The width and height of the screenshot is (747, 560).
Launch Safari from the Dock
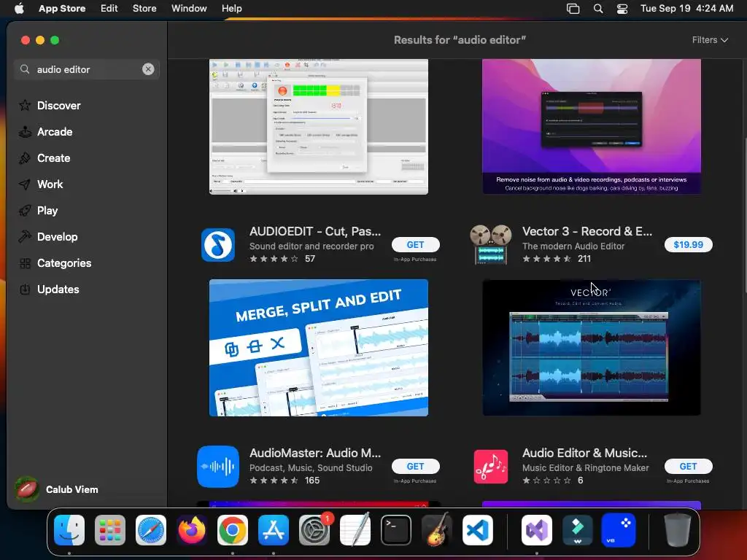click(x=151, y=530)
